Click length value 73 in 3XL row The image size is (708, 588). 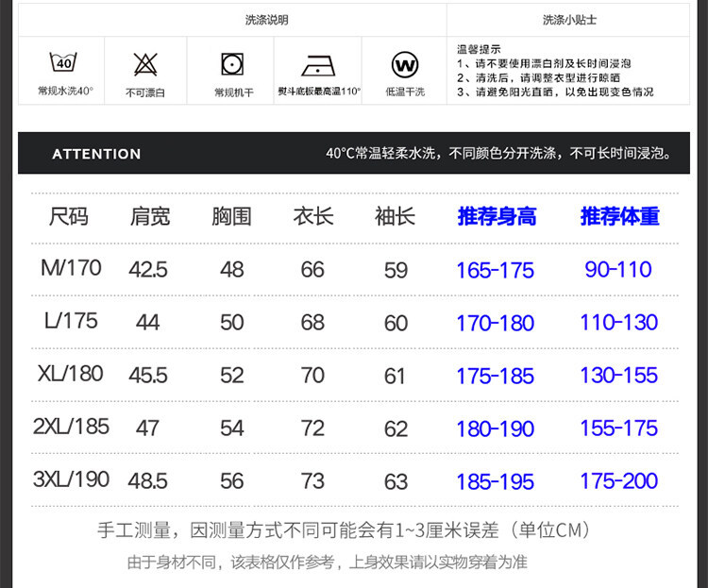click(x=312, y=481)
